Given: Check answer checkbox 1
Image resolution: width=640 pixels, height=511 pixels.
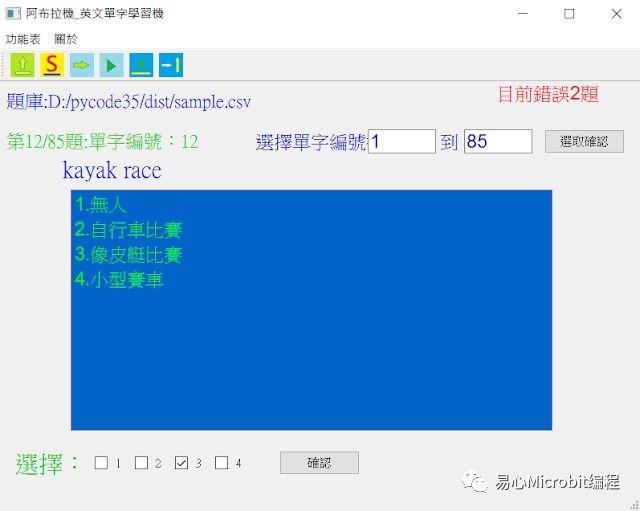Looking at the screenshot, I should pos(101,463).
